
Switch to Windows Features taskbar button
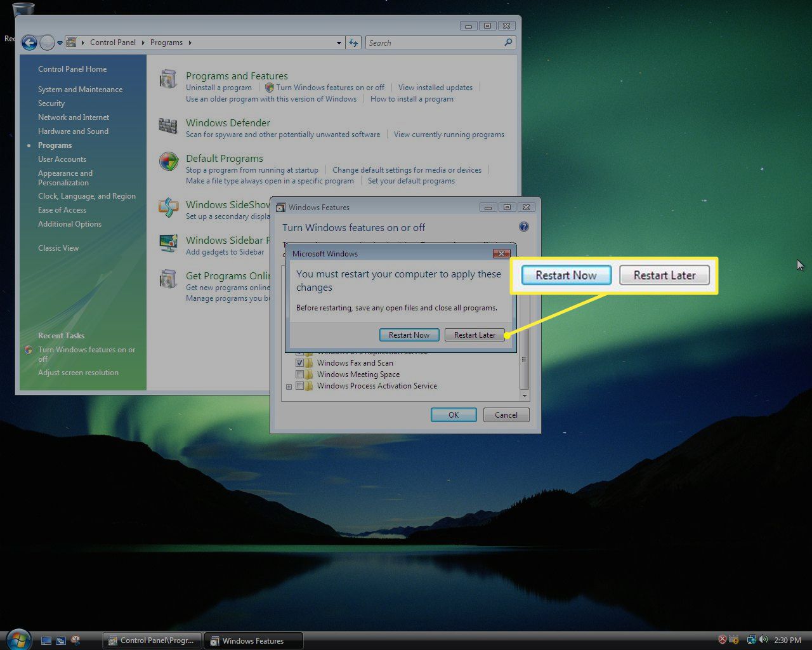(x=254, y=640)
